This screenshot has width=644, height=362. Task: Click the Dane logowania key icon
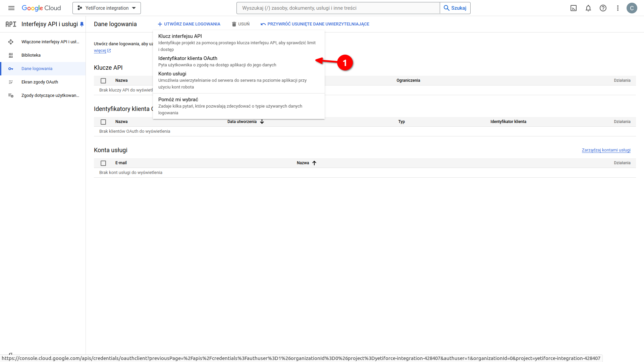[x=11, y=69]
